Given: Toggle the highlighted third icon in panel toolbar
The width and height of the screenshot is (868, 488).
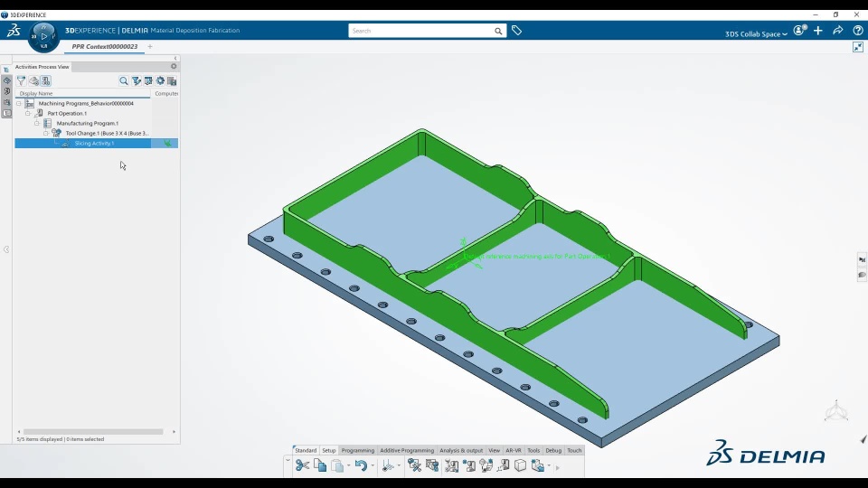Looking at the screenshot, I should pos(46,80).
